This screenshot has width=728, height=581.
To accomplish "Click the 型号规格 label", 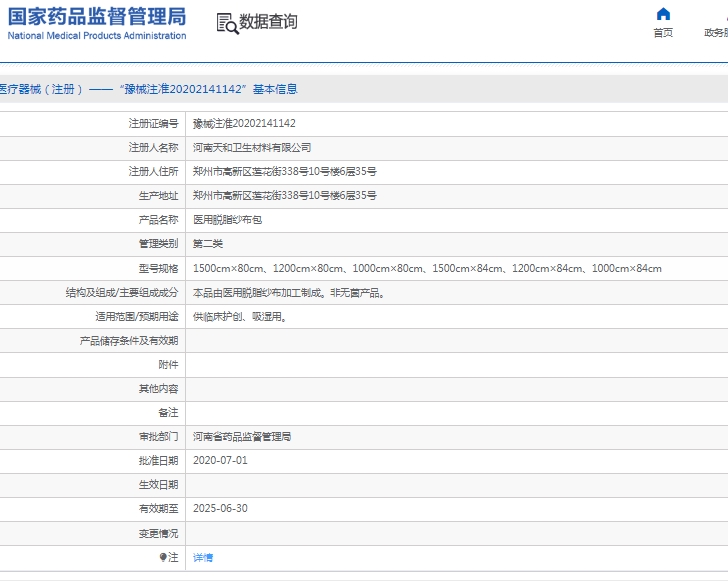I will coord(158,268).
